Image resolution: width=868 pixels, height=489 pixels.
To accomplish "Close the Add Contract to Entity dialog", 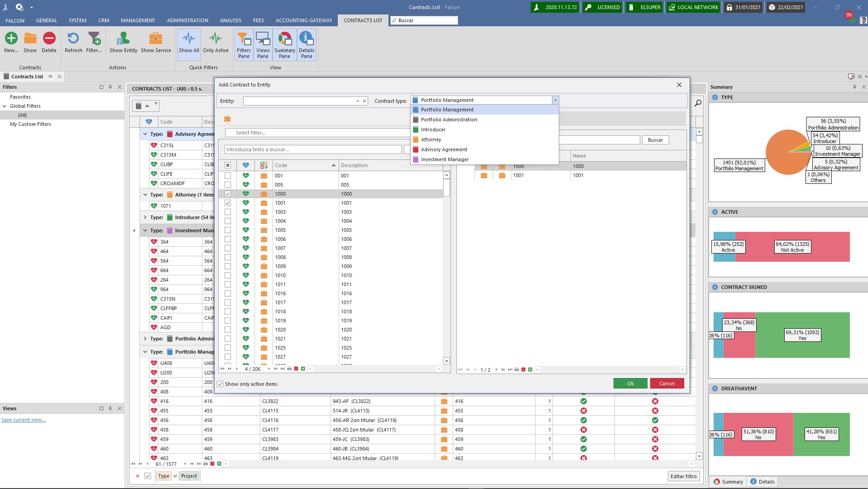I will click(679, 85).
